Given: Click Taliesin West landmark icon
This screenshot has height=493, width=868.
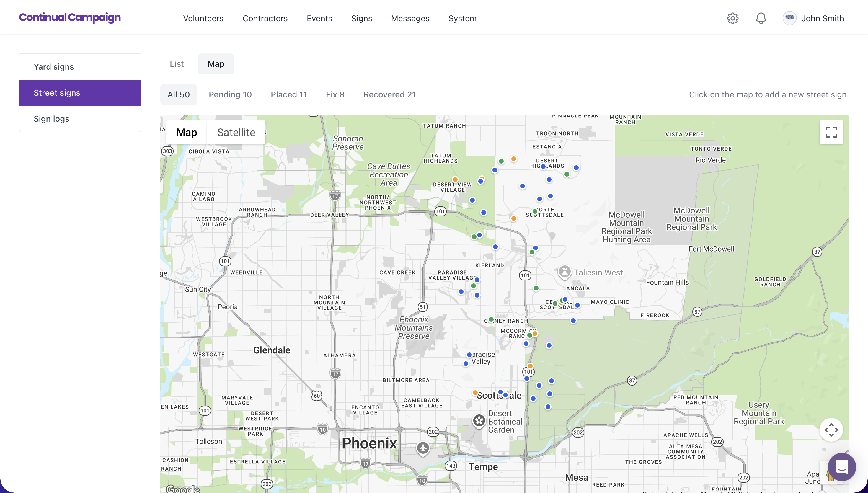Looking at the screenshot, I should pos(564,272).
